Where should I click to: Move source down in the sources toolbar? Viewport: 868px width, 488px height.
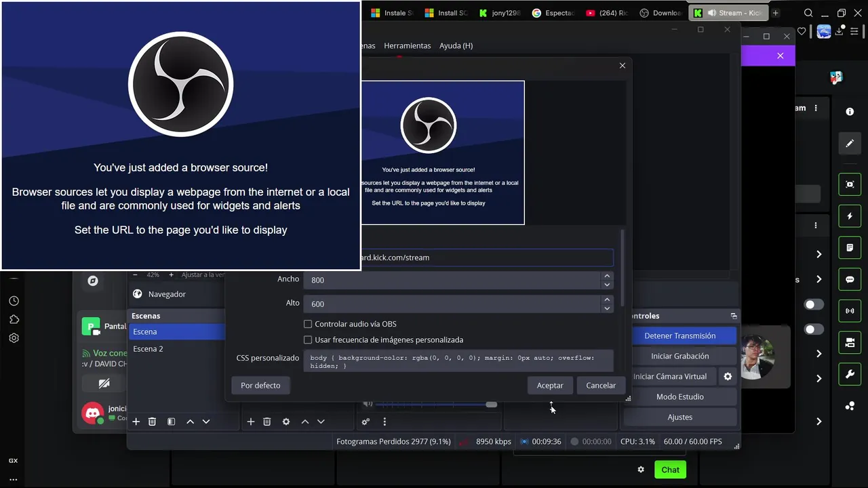coord(321,422)
